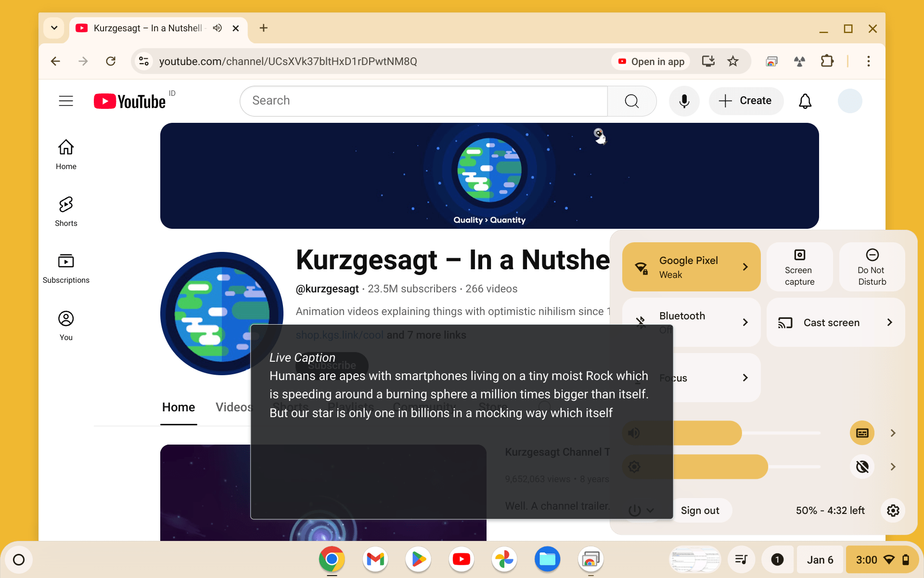Open YouTube Shorts from the sidebar
Screen dimensions: 924x578
pos(66,210)
